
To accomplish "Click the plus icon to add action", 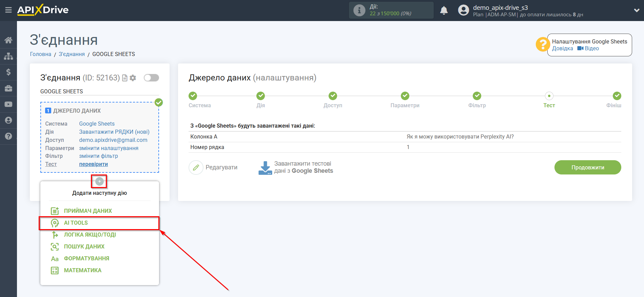I will pos(99,182).
